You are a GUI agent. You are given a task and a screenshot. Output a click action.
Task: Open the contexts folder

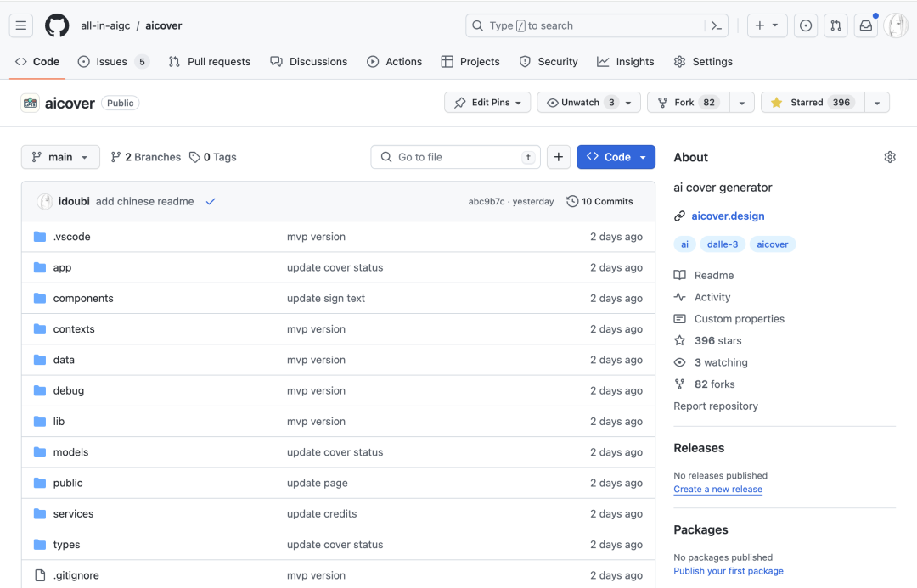click(74, 329)
